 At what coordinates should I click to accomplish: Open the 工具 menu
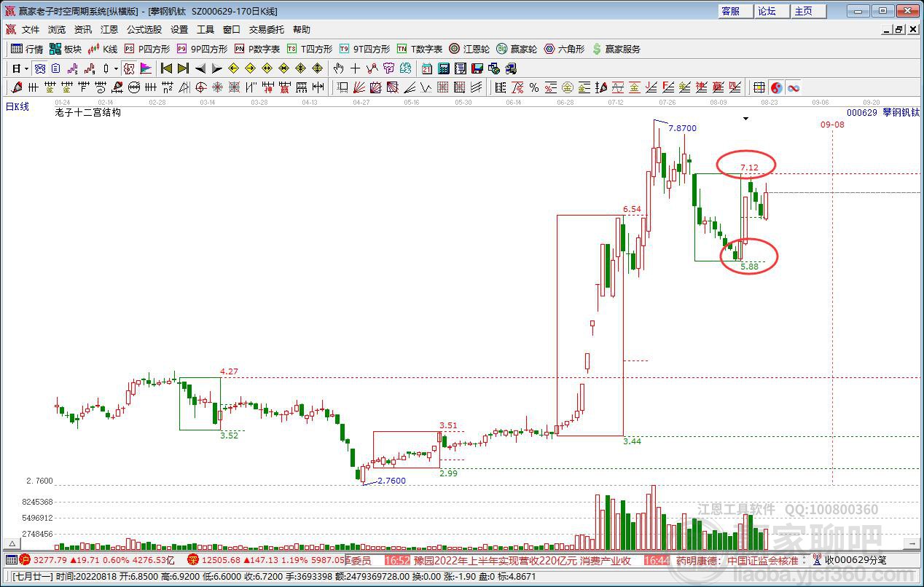tap(205, 30)
